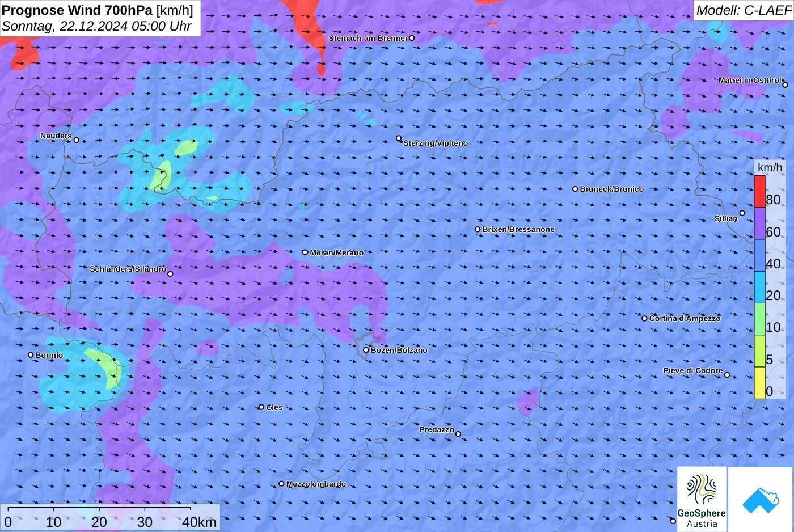
Task: Select the Bruneck/Brunico location marker
Action: point(575,189)
